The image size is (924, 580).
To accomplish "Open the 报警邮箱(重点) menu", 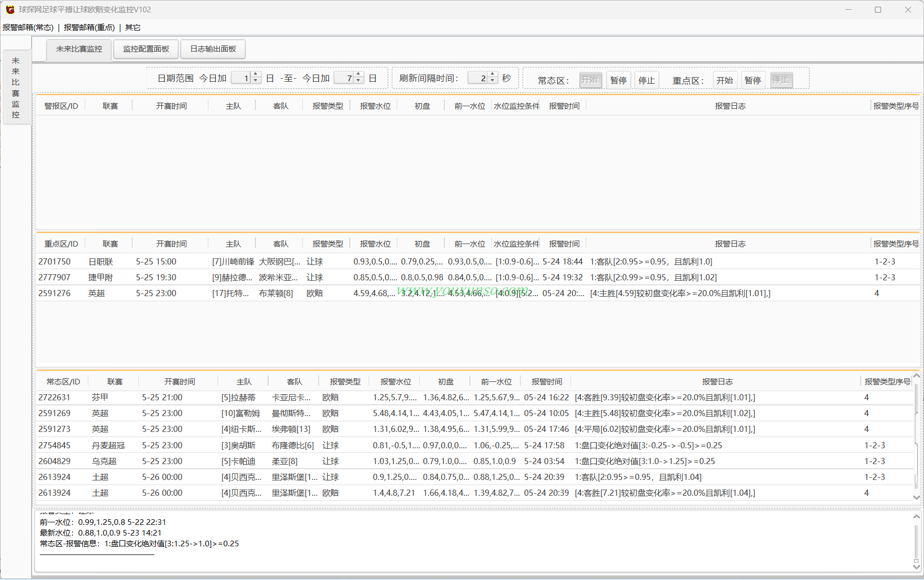I will (x=89, y=28).
